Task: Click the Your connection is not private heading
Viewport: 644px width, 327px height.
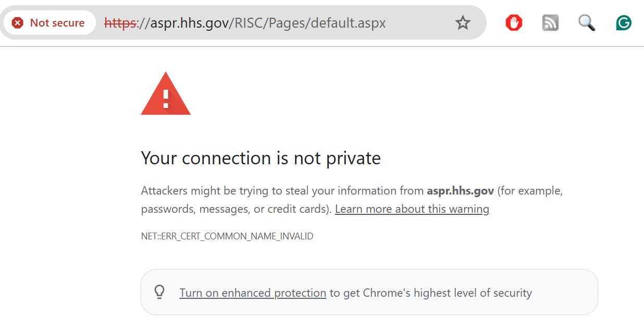Action: coord(261,158)
